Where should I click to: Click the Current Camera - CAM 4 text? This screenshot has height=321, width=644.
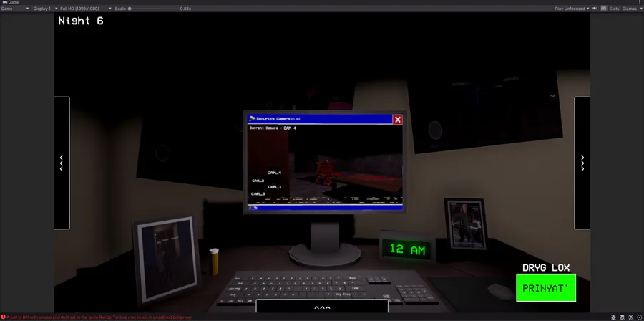click(x=273, y=128)
